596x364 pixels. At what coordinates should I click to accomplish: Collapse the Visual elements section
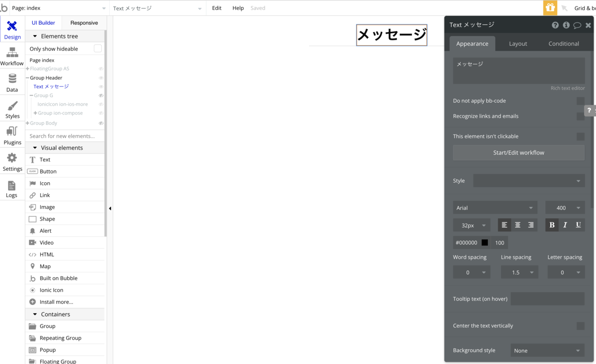[x=35, y=148]
